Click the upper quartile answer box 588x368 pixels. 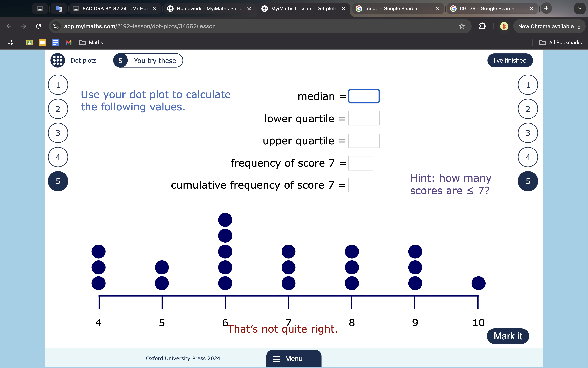pos(364,141)
